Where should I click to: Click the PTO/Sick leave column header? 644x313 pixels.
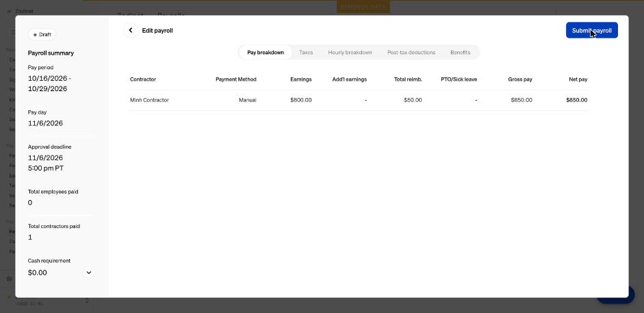click(x=459, y=79)
